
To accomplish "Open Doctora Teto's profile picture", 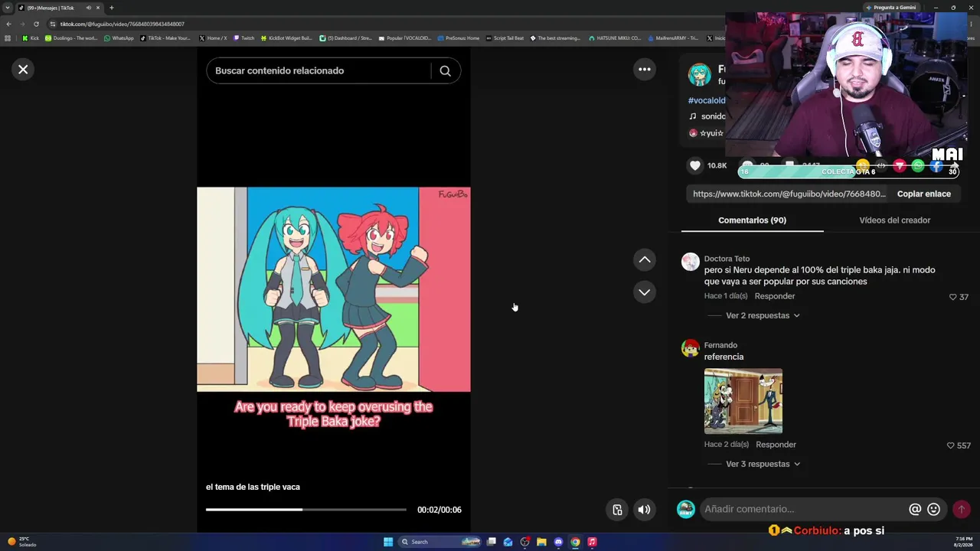I will (691, 262).
